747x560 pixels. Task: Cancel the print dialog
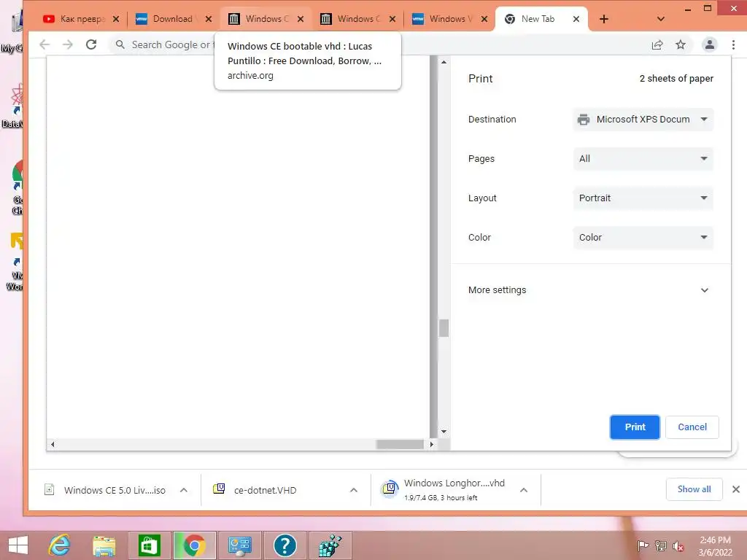click(x=692, y=427)
